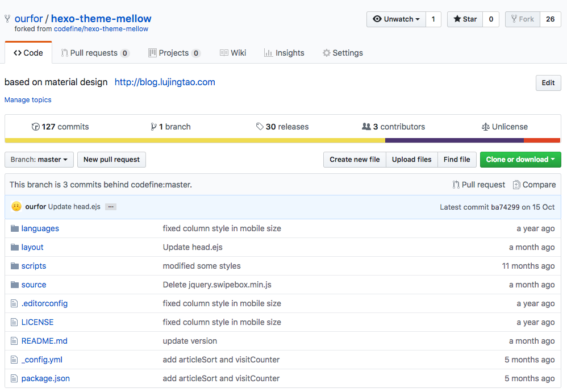Click the Projects board icon
This screenshot has height=392, width=567.
click(x=153, y=53)
